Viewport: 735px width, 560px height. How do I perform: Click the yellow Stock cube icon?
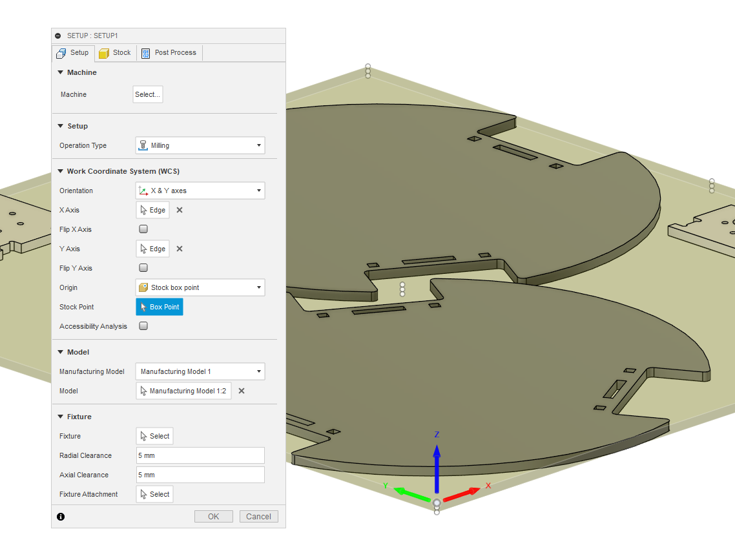coord(104,54)
